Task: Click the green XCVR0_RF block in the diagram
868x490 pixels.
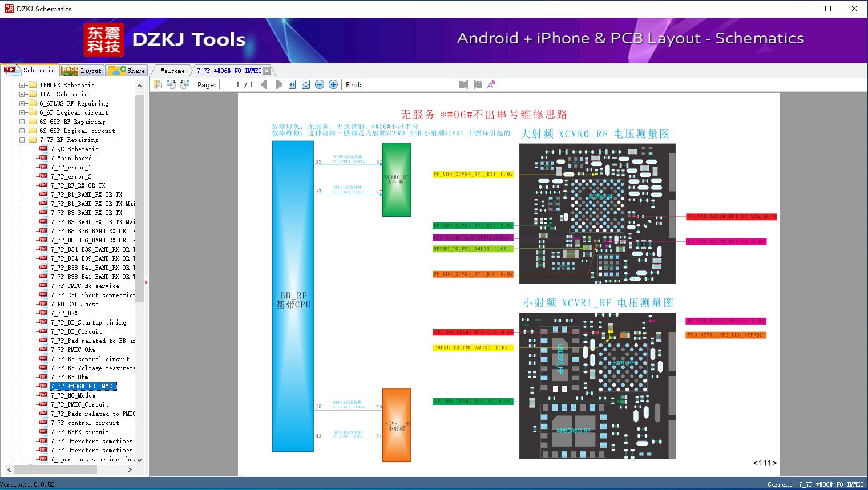Action: click(x=397, y=180)
